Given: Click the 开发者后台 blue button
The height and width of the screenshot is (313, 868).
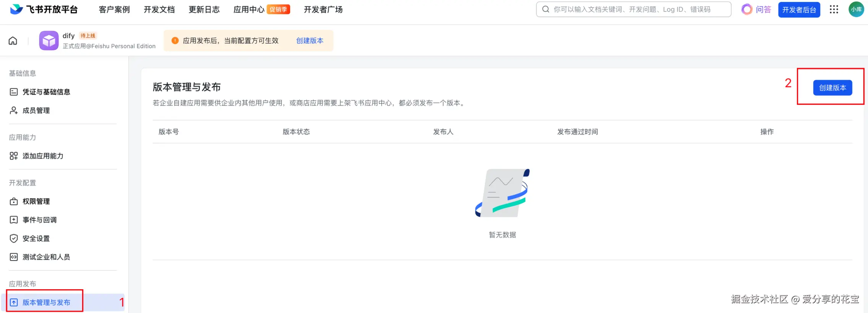Looking at the screenshot, I should 799,10.
